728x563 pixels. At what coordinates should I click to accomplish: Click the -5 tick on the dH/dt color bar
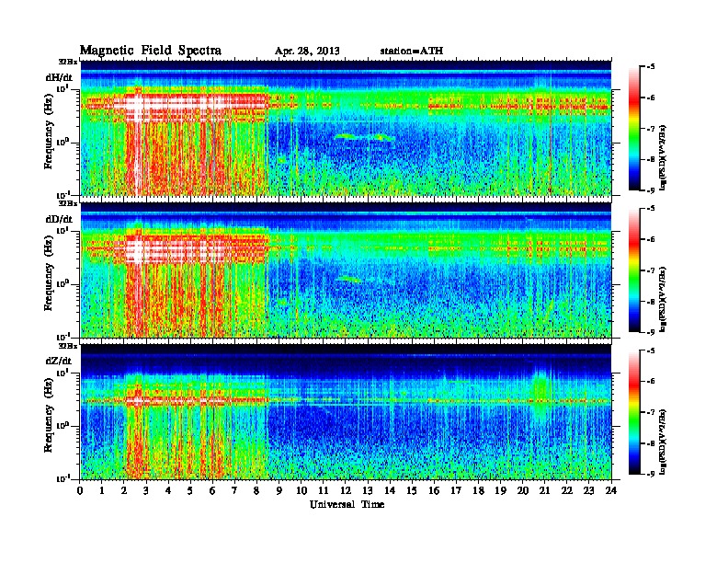click(x=651, y=67)
